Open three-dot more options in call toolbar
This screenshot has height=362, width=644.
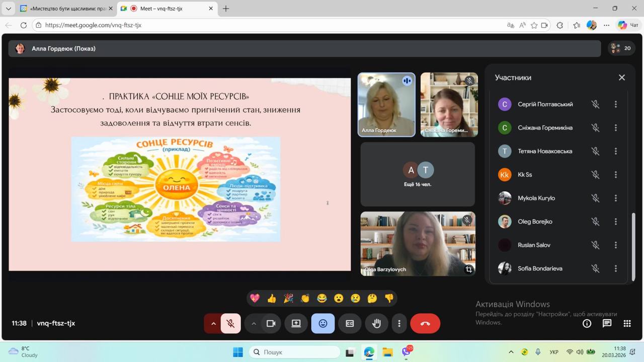(x=399, y=323)
